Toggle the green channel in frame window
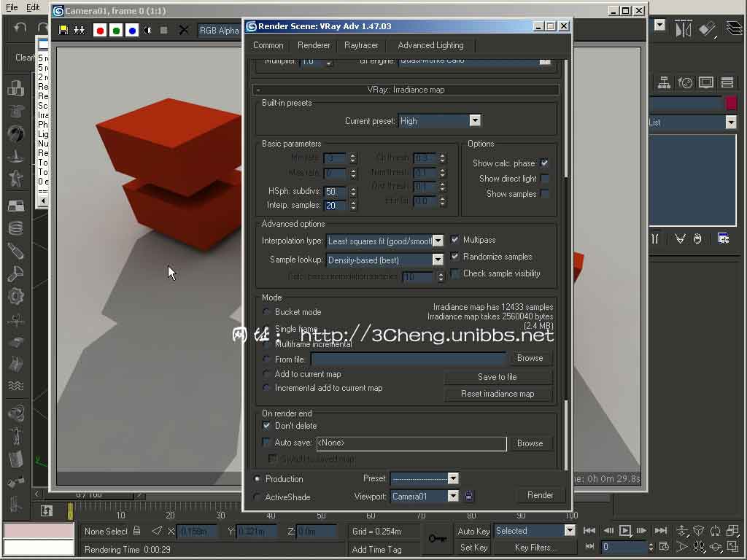The height and width of the screenshot is (560, 747). click(x=116, y=30)
